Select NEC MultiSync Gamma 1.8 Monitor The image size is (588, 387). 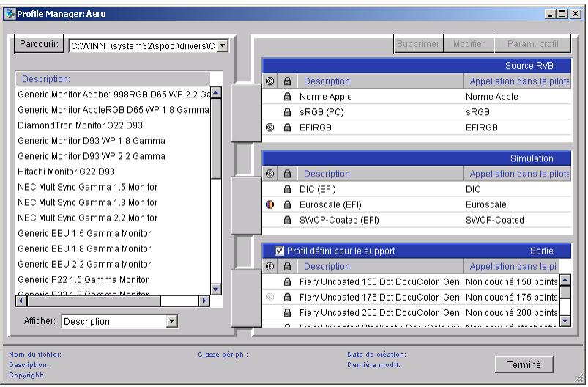(113, 202)
